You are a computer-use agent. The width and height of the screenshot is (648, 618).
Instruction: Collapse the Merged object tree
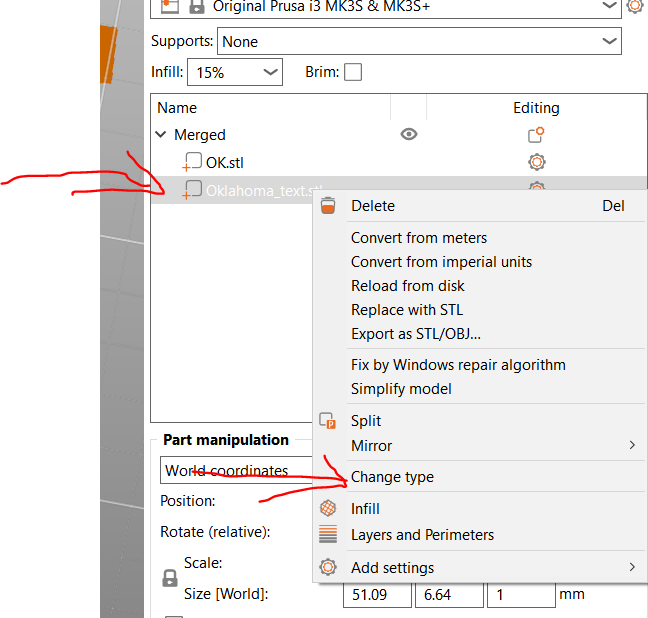(161, 134)
